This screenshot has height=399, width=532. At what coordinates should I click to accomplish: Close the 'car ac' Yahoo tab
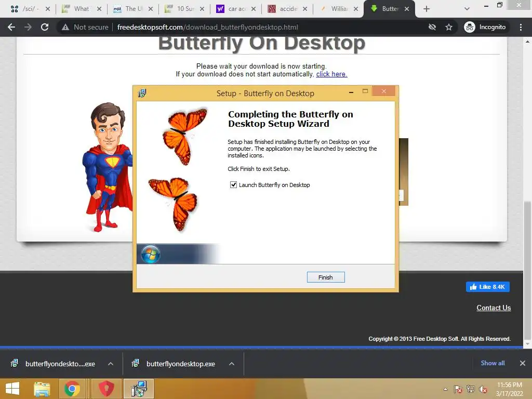pos(254,9)
